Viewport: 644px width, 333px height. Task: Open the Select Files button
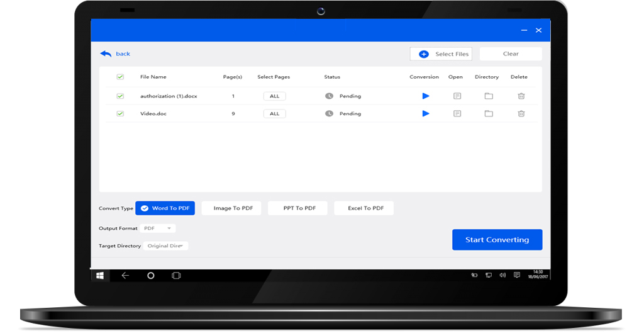click(x=441, y=54)
